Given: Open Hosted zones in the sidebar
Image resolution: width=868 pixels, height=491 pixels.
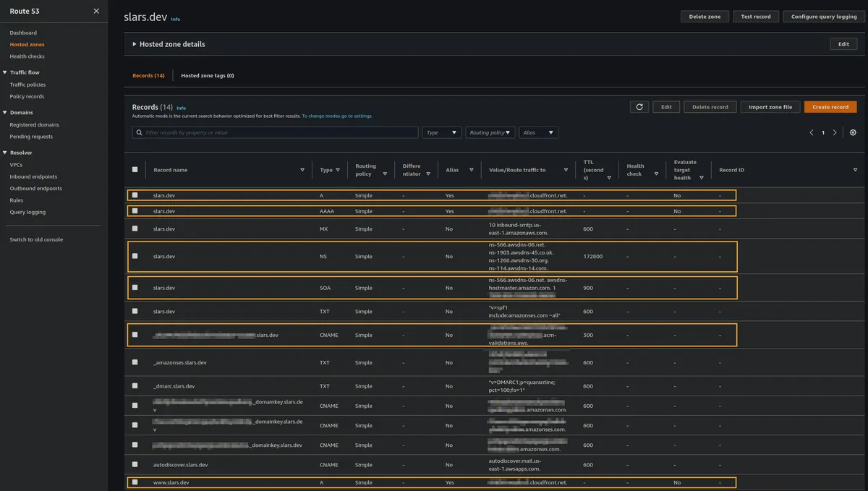Looking at the screenshot, I should (x=27, y=44).
